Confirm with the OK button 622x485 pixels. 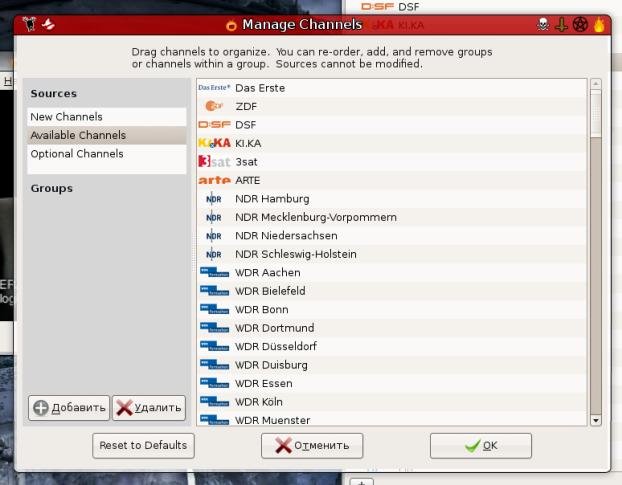481,445
